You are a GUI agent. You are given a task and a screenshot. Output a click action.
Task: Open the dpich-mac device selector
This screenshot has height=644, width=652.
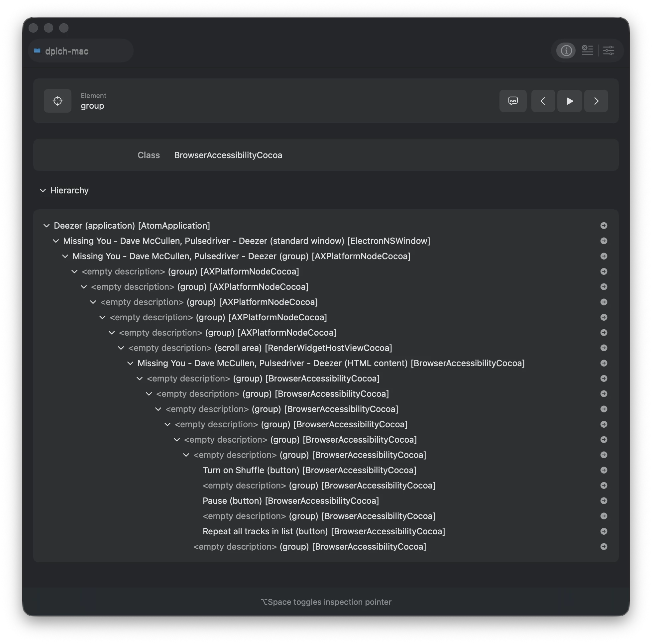point(80,51)
